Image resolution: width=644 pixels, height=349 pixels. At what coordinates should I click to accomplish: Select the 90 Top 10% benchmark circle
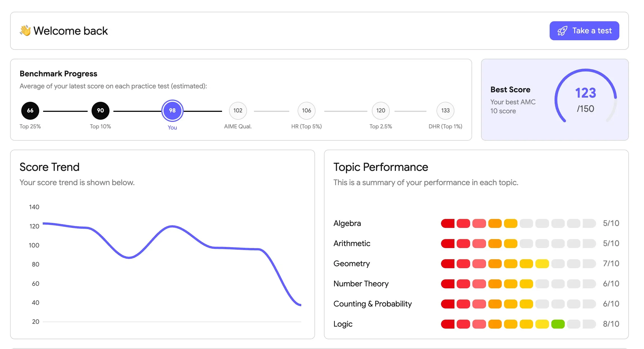(x=100, y=110)
